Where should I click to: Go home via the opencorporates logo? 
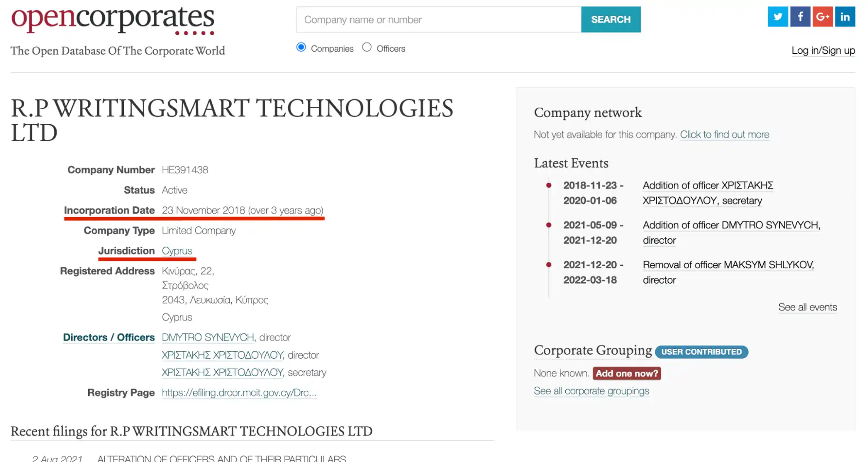point(113,20)
